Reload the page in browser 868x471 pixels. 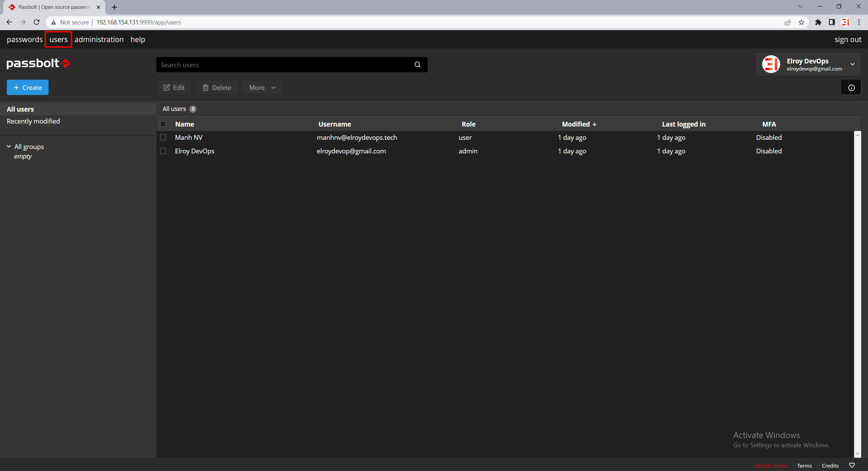pos(37,22)
